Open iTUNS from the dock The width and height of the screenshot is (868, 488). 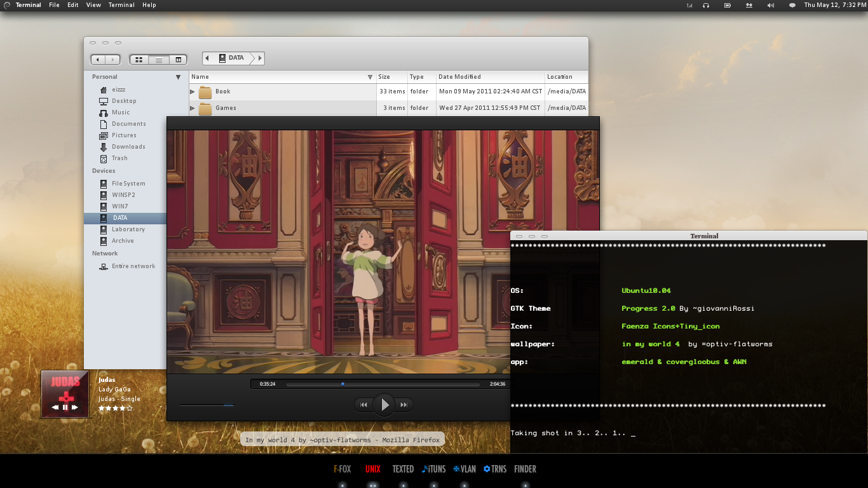pyautogui.click(x=434, y=469)
